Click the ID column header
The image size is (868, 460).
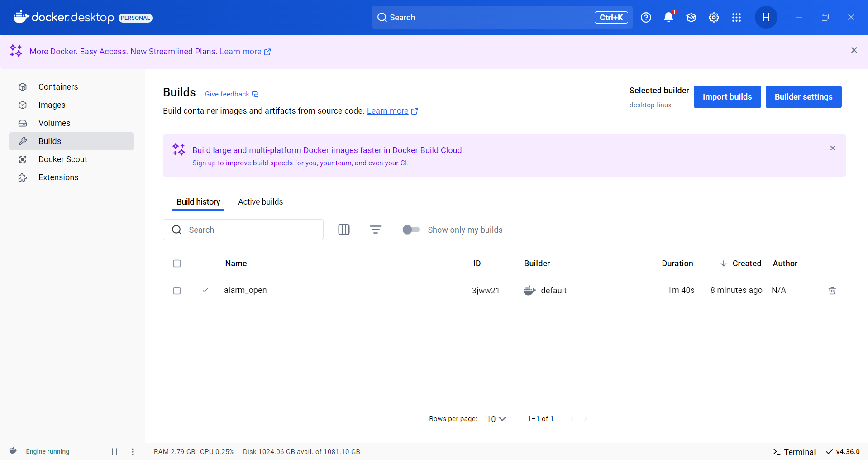(477, 264)
